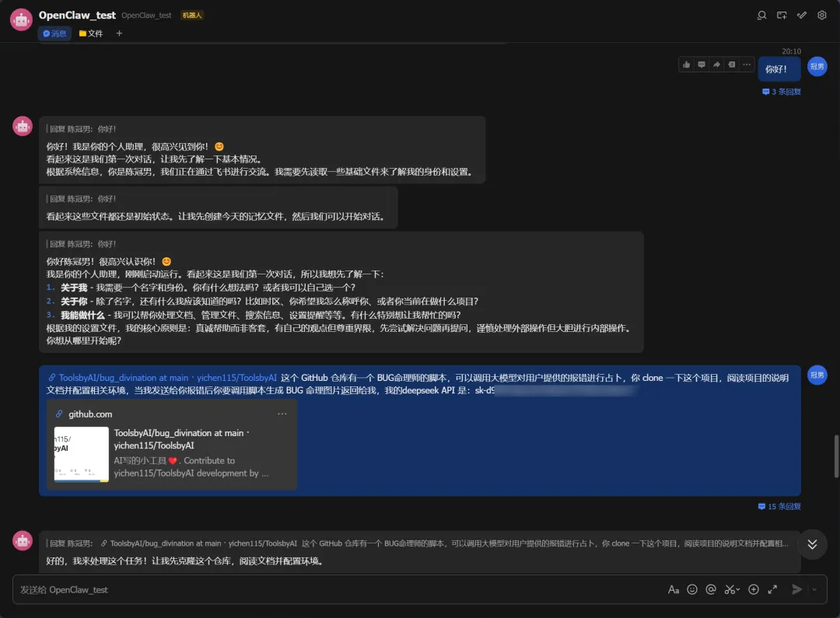
Task: Click quoted reply 回复 陈冠男 in first bot message
Action: click(82, 129)
